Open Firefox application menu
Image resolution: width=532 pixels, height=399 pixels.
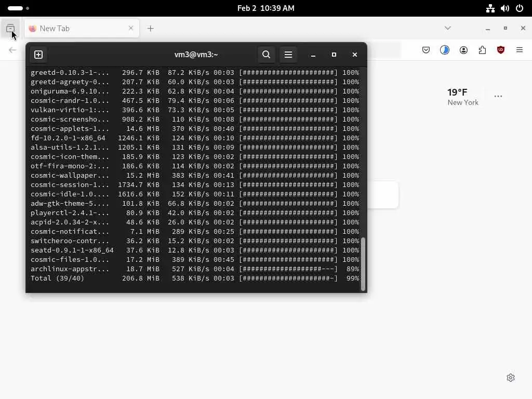(520, 50)
